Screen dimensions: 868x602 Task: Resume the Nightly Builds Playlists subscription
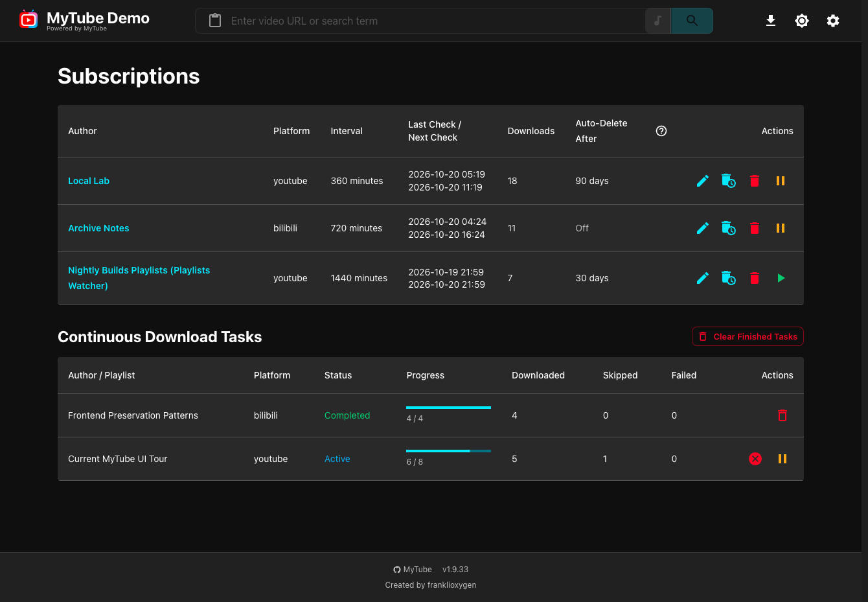[781, 278]
